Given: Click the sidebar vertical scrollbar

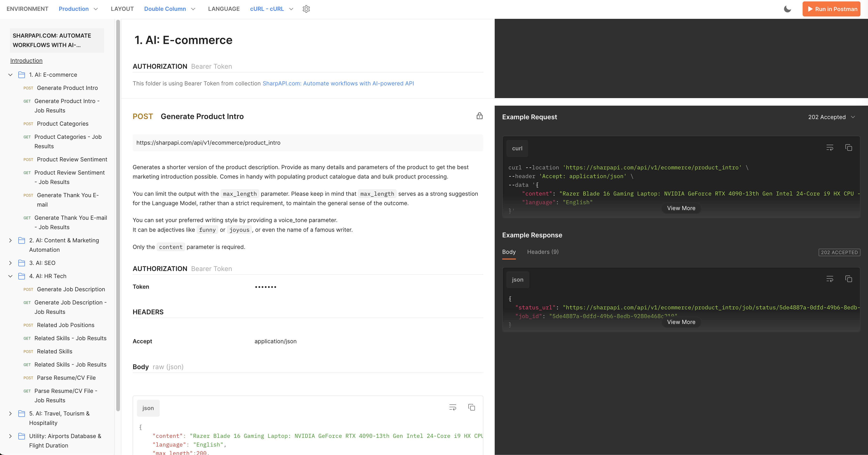Looking at the screenshot, I should tap(118, 216).
